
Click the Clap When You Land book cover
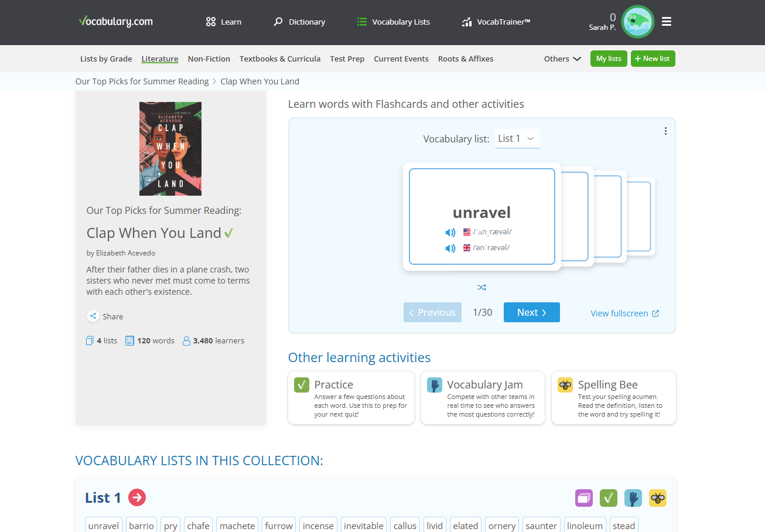tap(170, 149)
